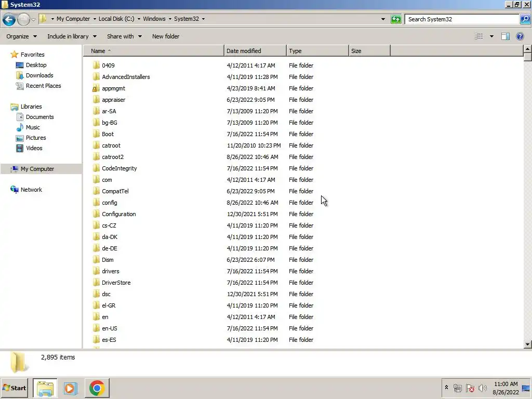The height and width of the screenshot is (399, 532).
Task: Select the DriverStore folder name
Action: coord(116,283)
